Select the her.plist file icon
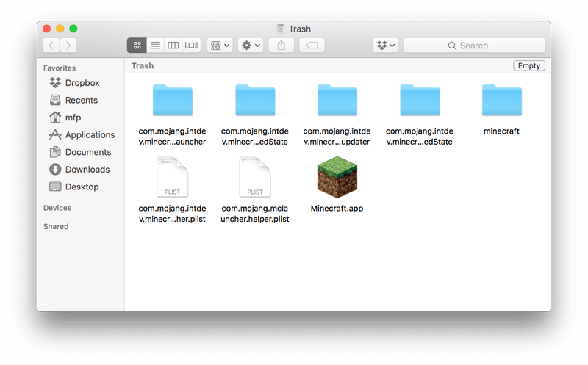Viewport: 588px width, 365px height. [173, 177]
